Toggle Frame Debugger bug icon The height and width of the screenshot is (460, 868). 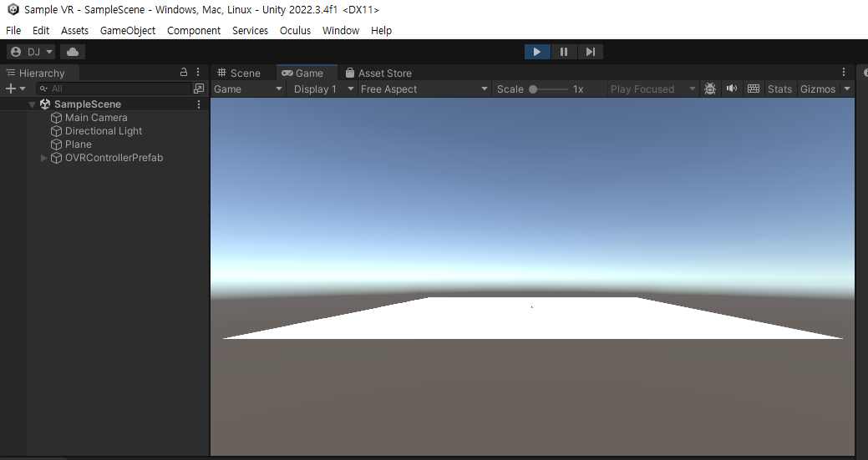[709, 88]
